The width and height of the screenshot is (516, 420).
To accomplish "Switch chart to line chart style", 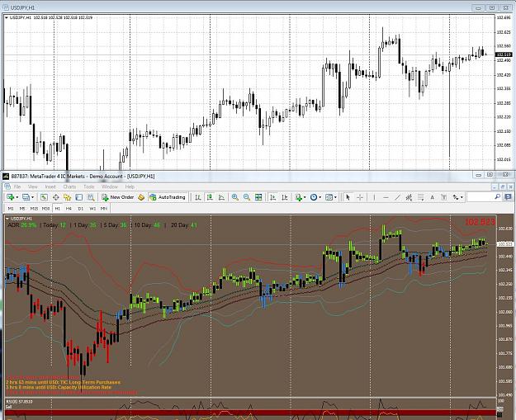I will tap(221, 197).
